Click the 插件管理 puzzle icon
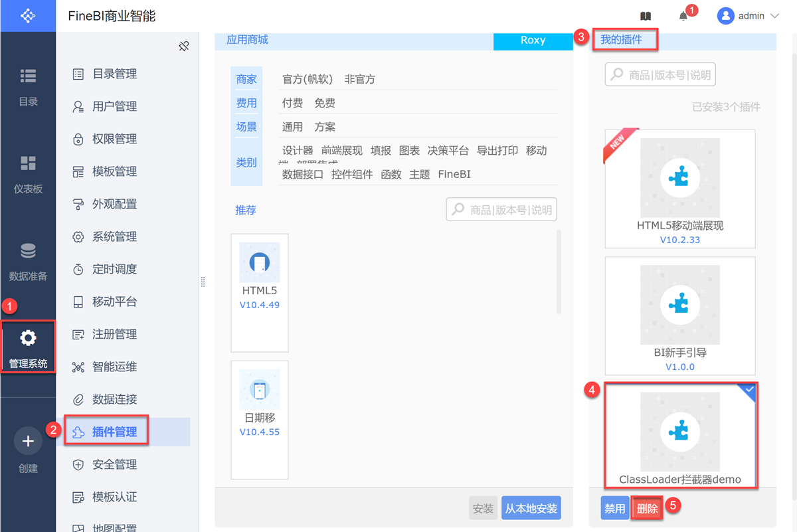The height and width of the screenshot is (532, 797). click(78, 432)
